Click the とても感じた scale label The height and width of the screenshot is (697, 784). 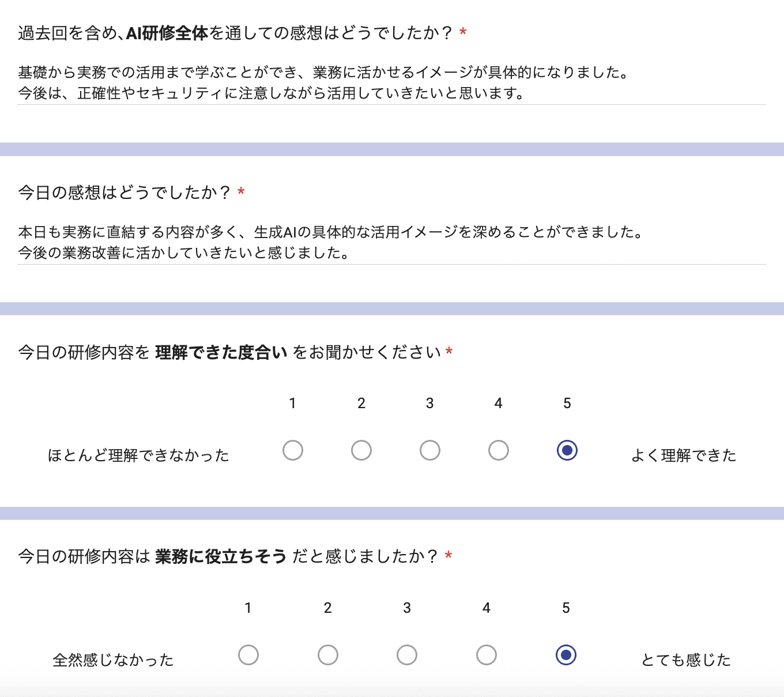tap(686, 660)
